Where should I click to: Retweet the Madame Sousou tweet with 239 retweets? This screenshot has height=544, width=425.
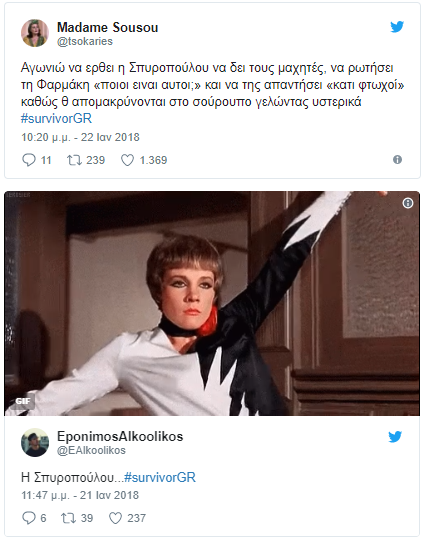coord(74,160)
